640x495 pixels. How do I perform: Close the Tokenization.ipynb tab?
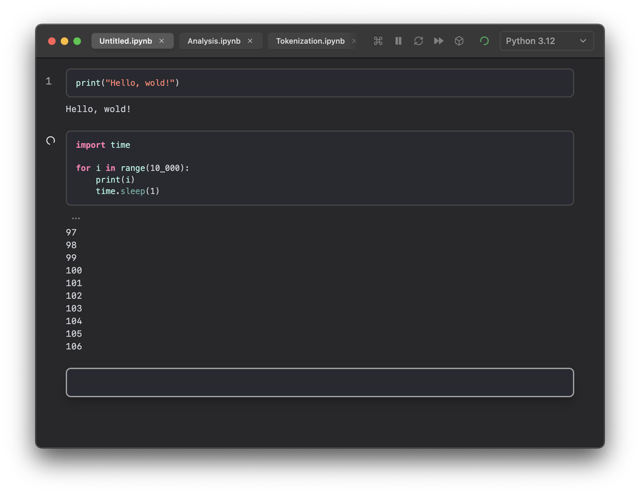tap(354, 41)
